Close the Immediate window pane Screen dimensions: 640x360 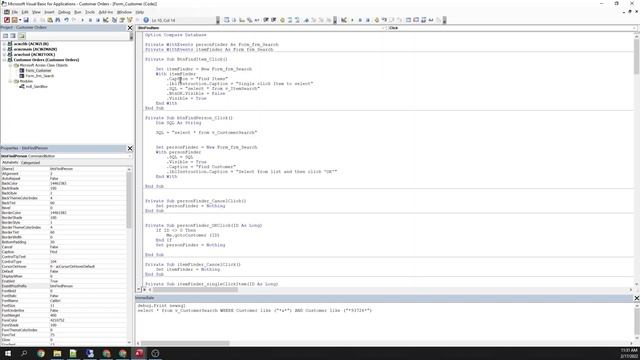point(636,298)
